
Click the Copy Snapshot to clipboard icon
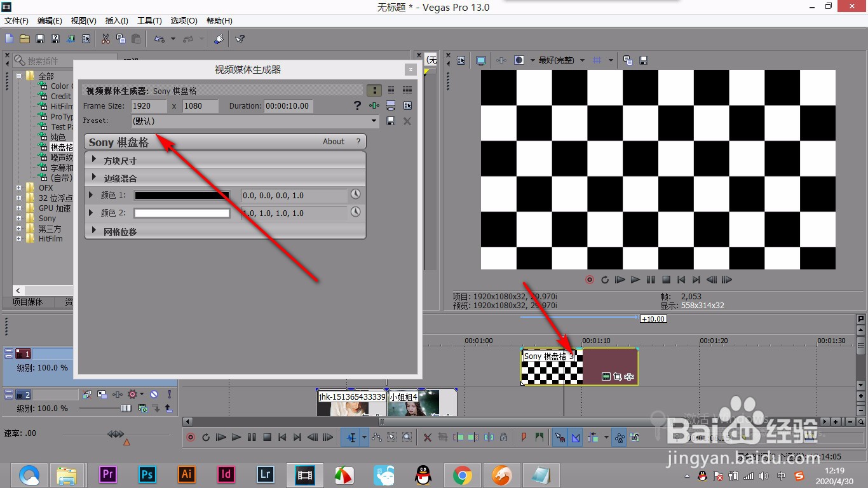pos(628,60)
